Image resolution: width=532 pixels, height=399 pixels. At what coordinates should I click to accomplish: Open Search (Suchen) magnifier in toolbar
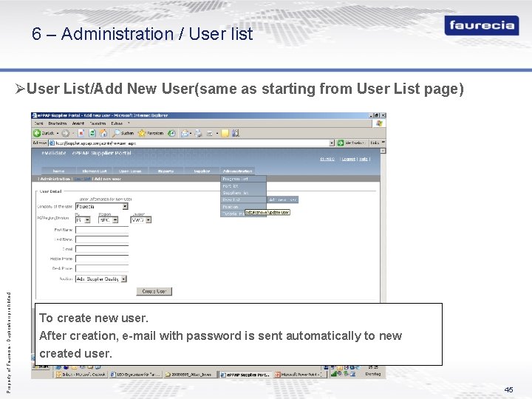[117, 133]
